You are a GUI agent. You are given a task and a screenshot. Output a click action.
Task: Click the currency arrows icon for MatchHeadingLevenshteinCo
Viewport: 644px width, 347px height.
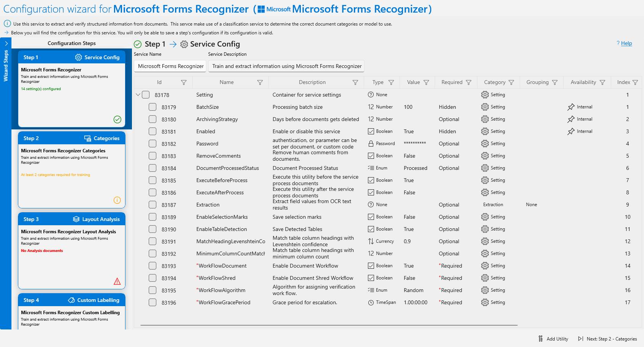tap(371, 241)
